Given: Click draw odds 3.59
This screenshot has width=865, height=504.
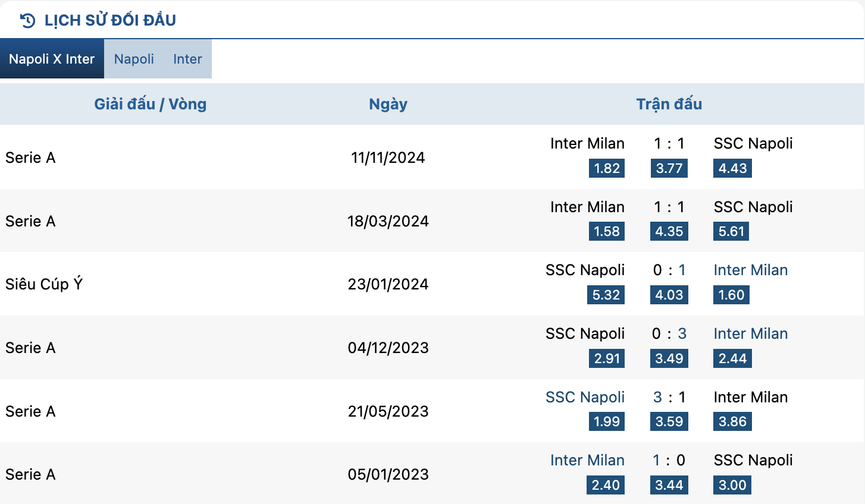Looking at the screenshot, I should pyautogui.click(x=669, y=421).
